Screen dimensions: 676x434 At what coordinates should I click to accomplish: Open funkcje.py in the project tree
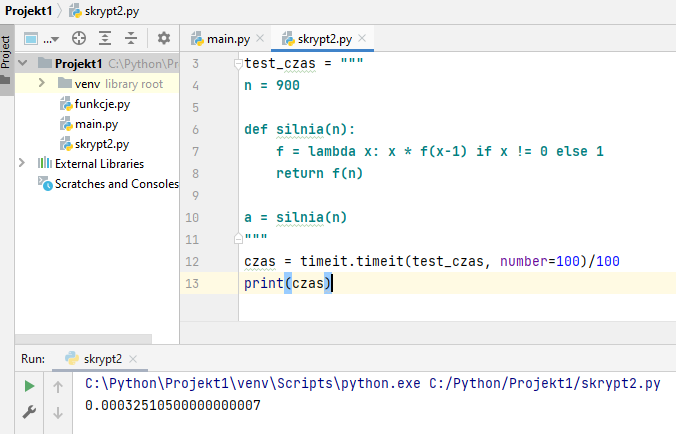(x=101, y=104)
